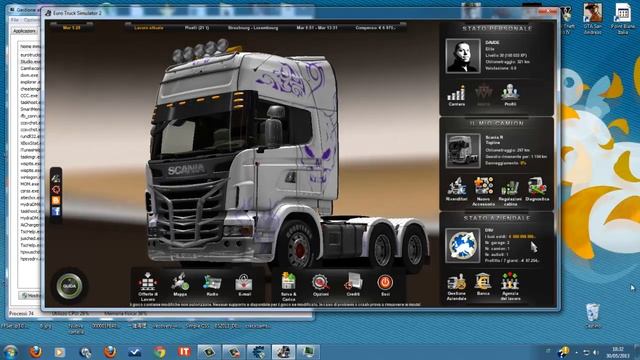The width and height of the screenshot is (640, 360).
Task: Open the Nuovo Accessorio upgrade icon
Action: (x=483, y=191)
